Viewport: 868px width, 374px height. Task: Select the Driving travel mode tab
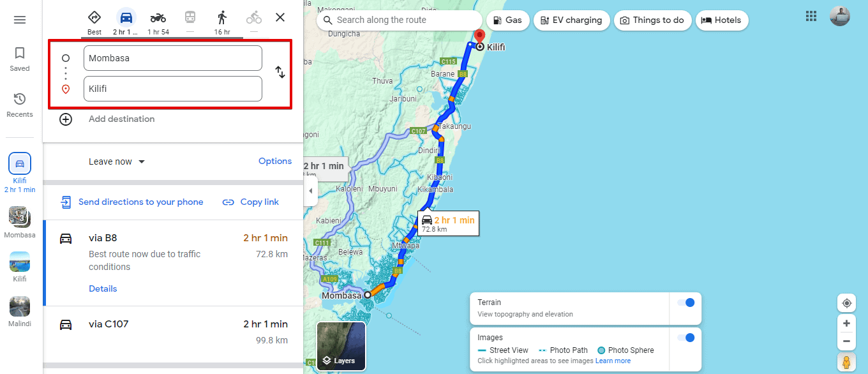(126, 22)
